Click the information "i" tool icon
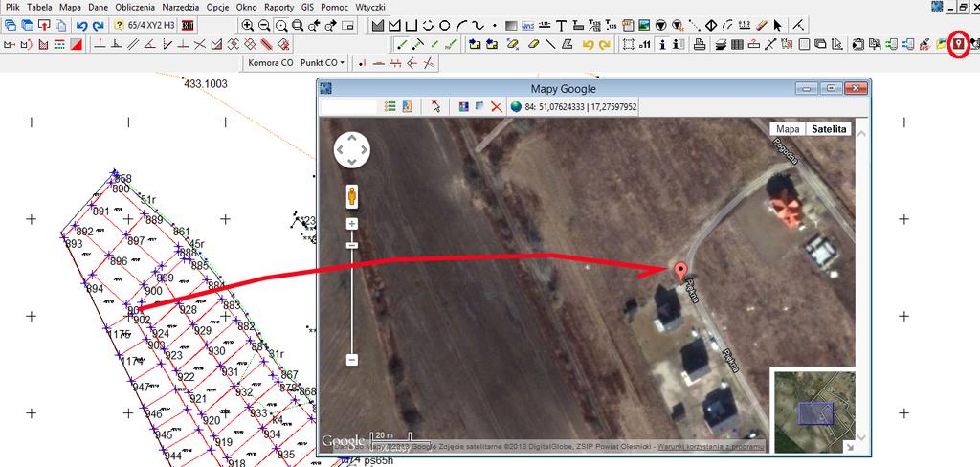The width and height of the screenshot is (980, 467). coord(663,44)
